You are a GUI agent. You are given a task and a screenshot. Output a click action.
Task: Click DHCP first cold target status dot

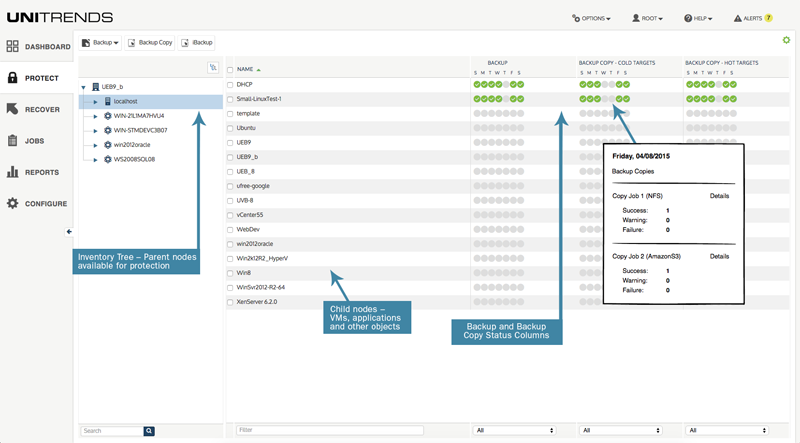(x=583, y=85)
